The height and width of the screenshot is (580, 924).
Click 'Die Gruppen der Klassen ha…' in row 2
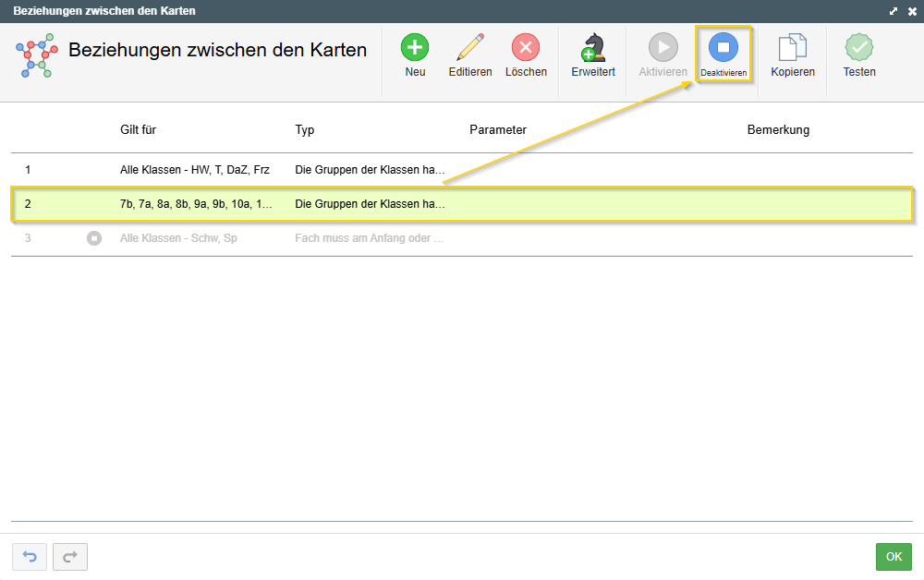point(370,204)
